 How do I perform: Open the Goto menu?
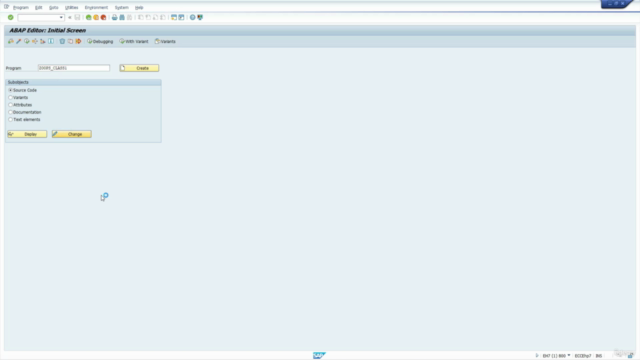point(53,7)
